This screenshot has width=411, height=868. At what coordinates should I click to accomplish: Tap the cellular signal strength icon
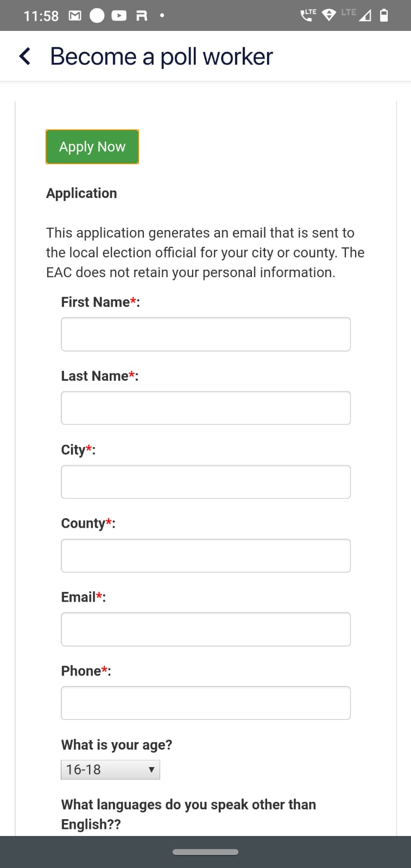[365, 16]
